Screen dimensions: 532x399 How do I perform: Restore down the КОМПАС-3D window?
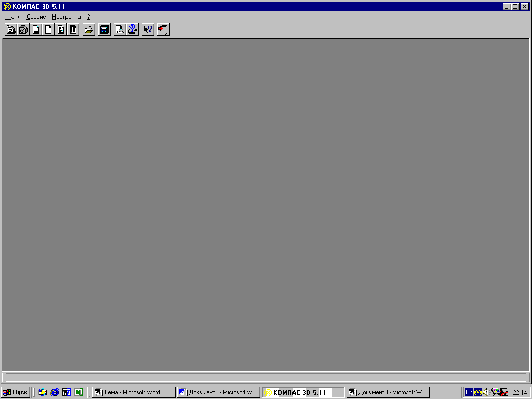point(515,6)
